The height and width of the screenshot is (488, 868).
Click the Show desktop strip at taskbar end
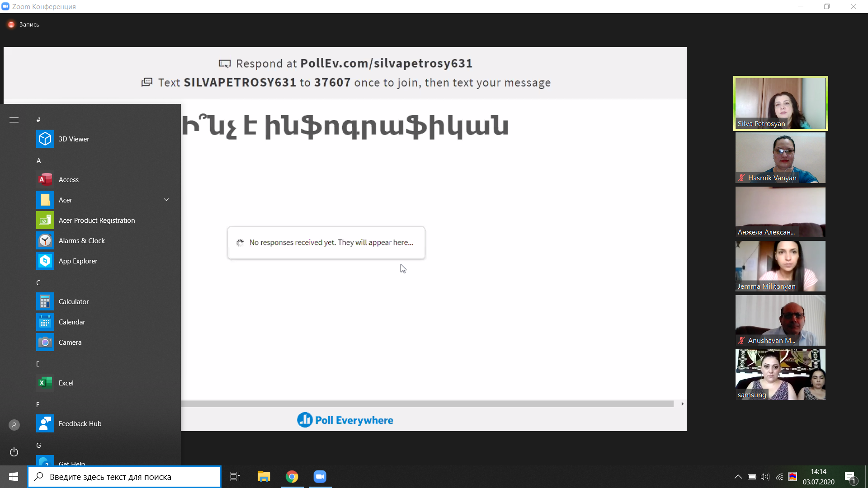pyautogui.click(x=866, y=477)
